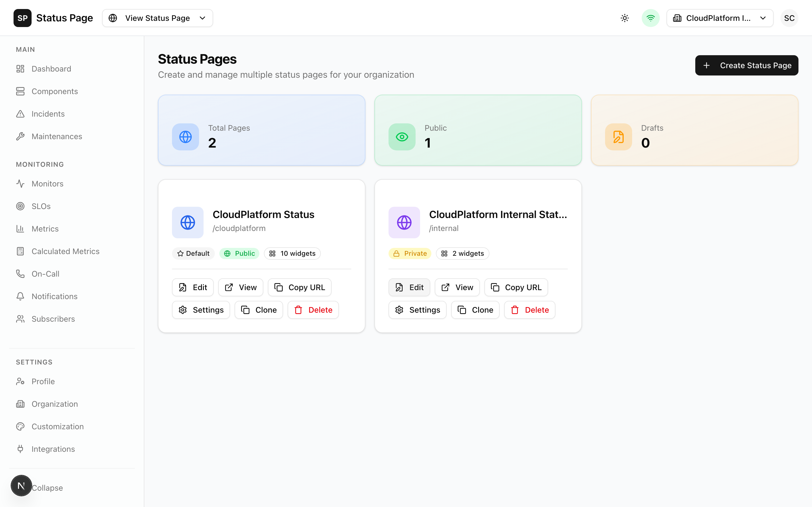812x507 pixels.
Task: Toggle the Public badge on CloudPlatform Status
Action: coord(239,253)
